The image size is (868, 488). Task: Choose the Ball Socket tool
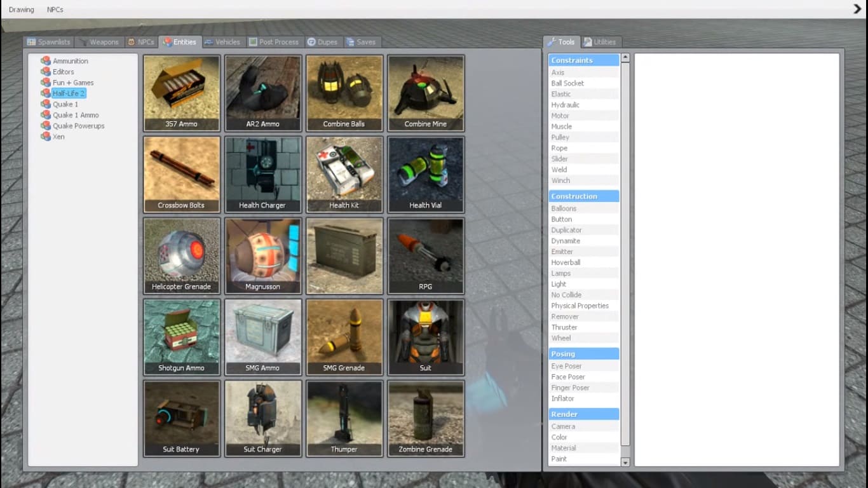tap(584, 83)
